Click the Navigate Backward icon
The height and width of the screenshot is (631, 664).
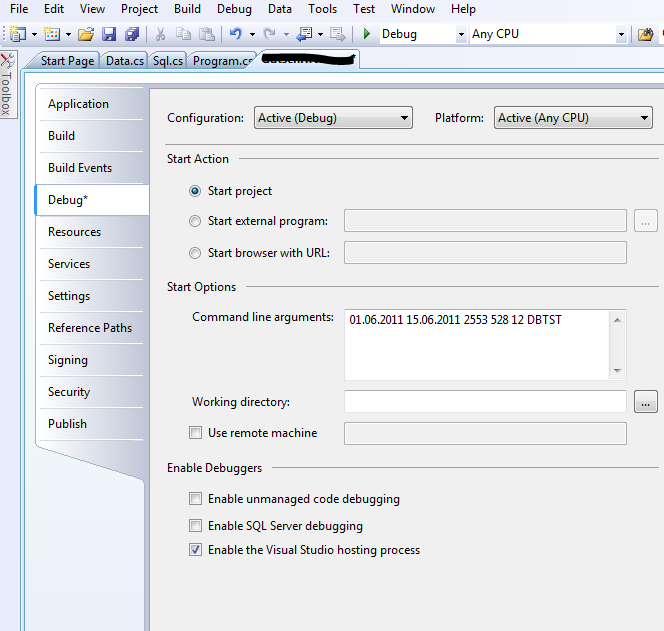[x=304, y=34]
